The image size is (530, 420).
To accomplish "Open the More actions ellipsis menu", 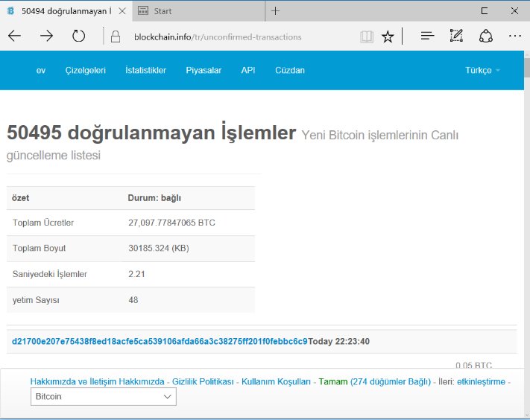I will tap(515, 36).
